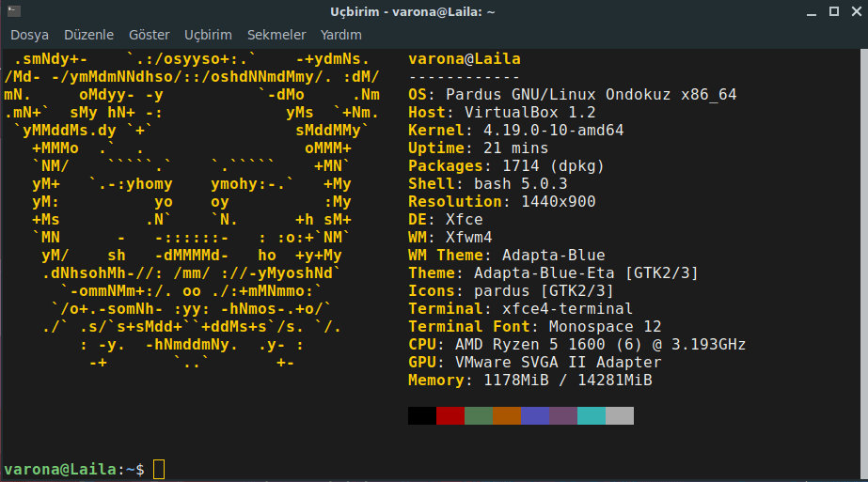Click the Host line VirtualBox 1.2
The image size is (868, 482).
(501, 113)
